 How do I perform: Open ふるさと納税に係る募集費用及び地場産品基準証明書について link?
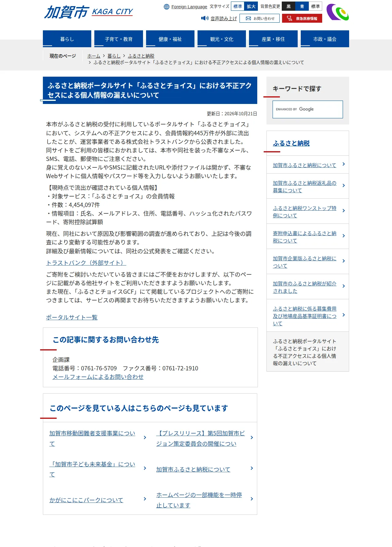tap(305, 316)
